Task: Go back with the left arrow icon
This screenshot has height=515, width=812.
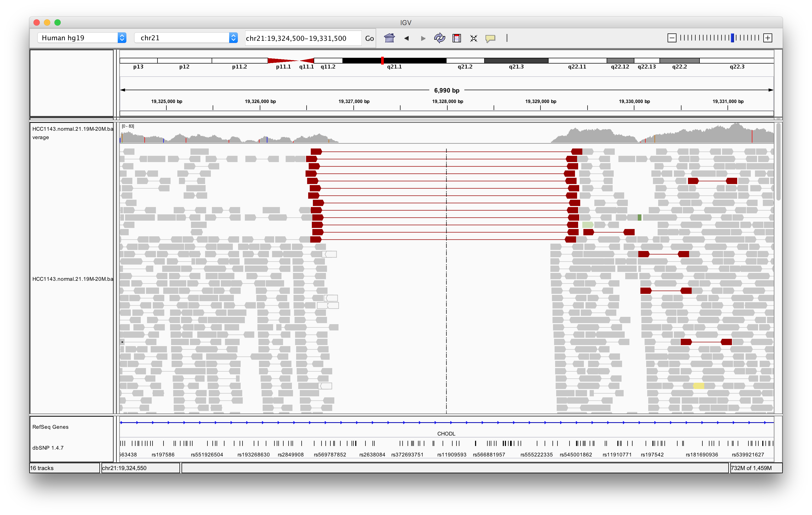Action: (x=406, y=38)
